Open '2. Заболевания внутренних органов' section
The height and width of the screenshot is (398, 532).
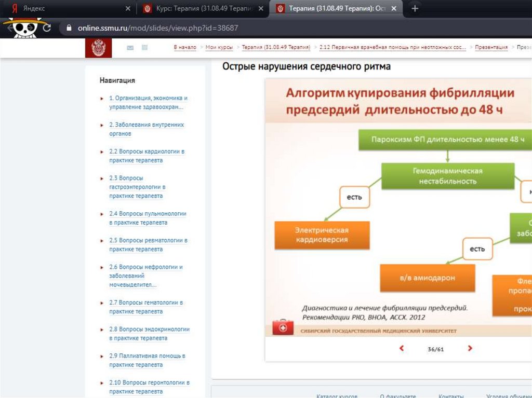pyautogui.click(x=146, y=129)
